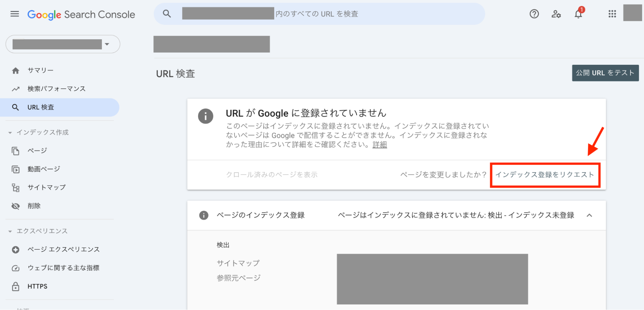
Task: Open notifications bell with badge
Action: (579, 13)
